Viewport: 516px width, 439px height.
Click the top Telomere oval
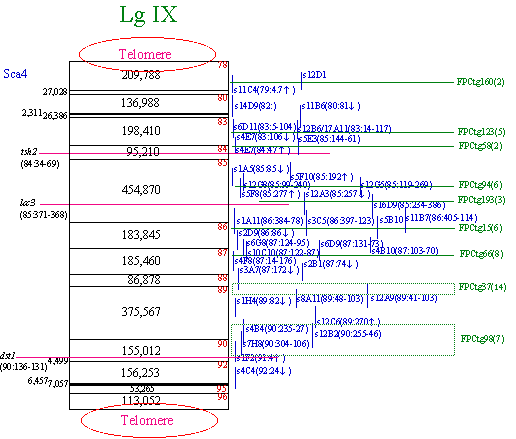click(147, 54)
